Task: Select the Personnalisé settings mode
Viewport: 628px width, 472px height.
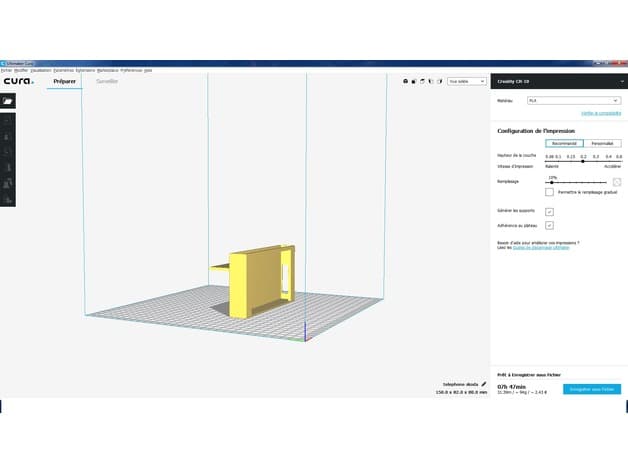Action: click(x=602, y=143)
